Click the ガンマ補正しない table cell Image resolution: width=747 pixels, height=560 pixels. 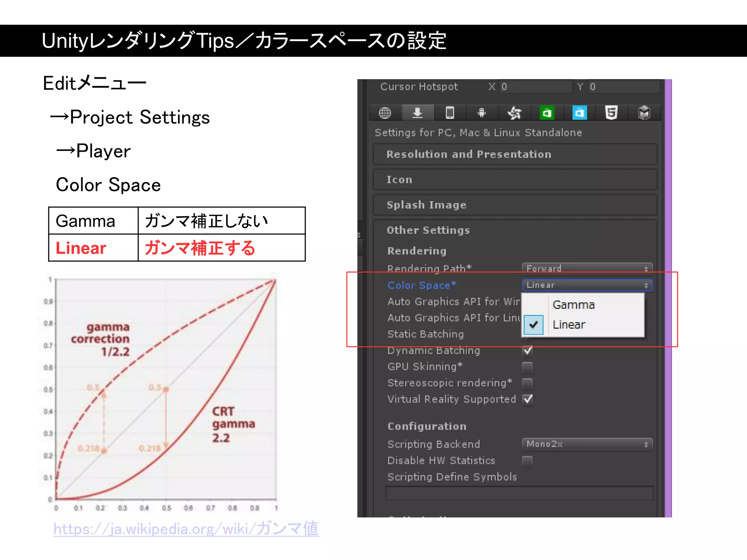click(222, 221)
